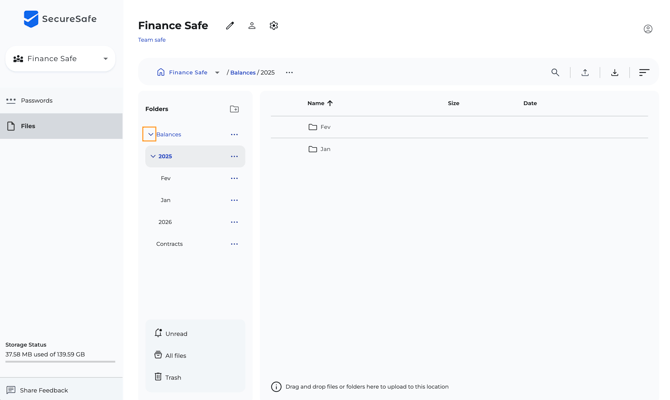The height and width of the screenshot is (400, 670).
Task: Click the info icon near drag-and-drop hint
Action: pos(276,387)
